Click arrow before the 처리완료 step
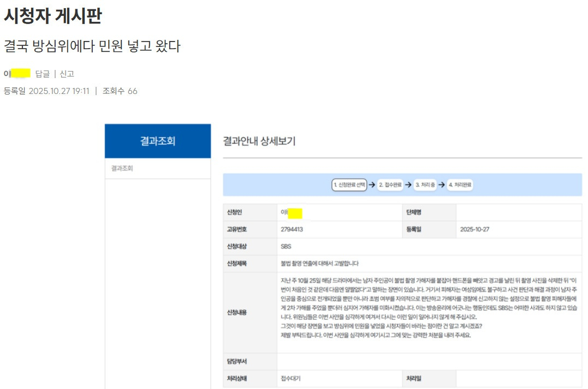This screenshot has width=588, height=389. point(441,185)
